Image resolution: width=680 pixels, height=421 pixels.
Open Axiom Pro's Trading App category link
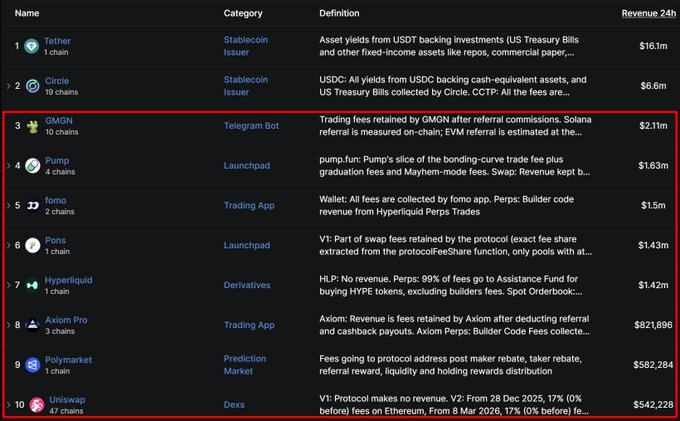pos(249,325)
